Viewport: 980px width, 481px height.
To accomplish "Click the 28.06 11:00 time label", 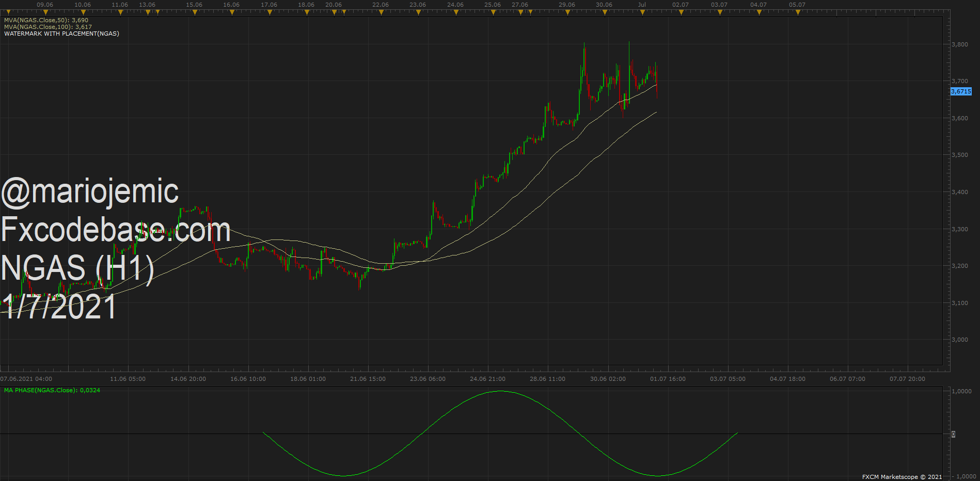I will (547, 379).
